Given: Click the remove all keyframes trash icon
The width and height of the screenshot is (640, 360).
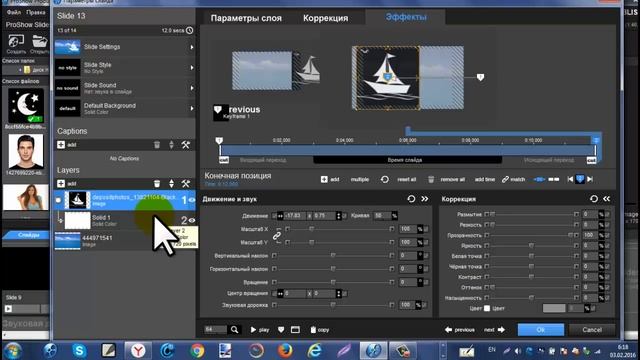Looking at the screenshot, I should click(x=431, y=179).
